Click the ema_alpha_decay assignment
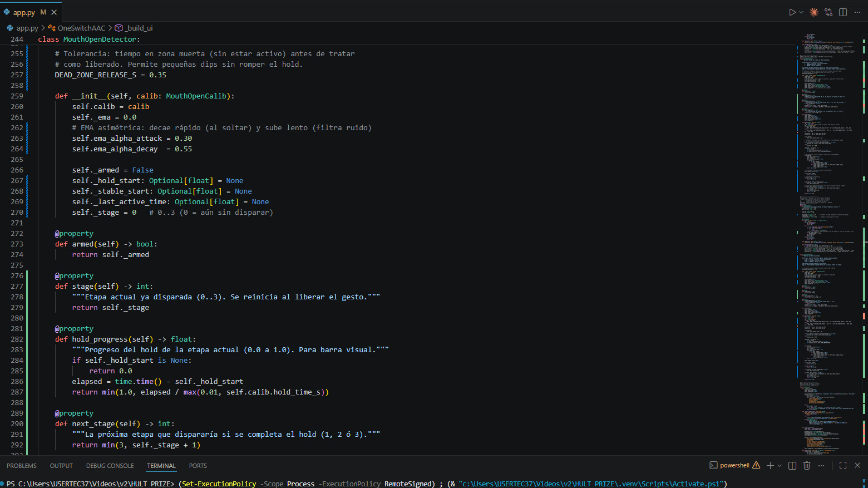 point(132,149)
